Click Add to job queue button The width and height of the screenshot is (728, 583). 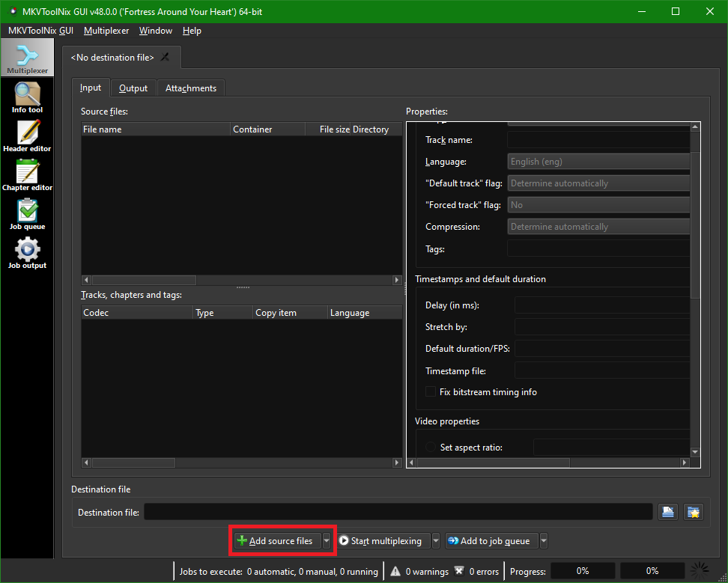coord(491,541)
